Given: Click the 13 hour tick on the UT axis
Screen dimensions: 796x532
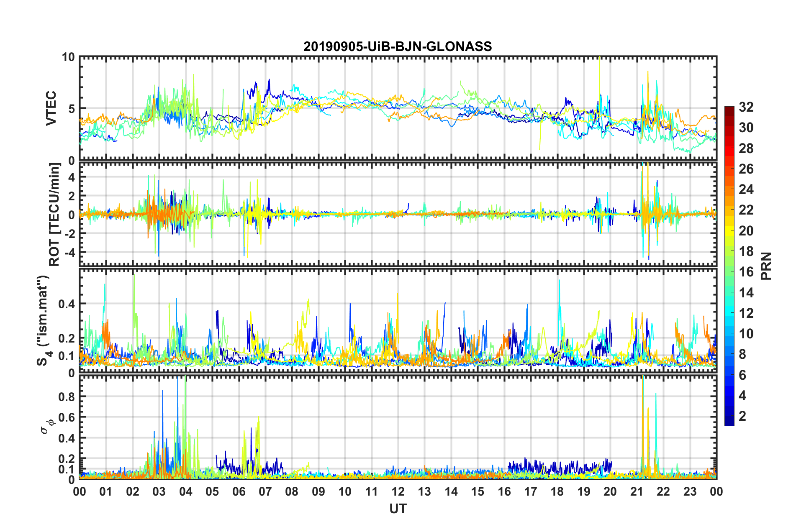Looking at the screenshot, I should [x=424, y=491].
